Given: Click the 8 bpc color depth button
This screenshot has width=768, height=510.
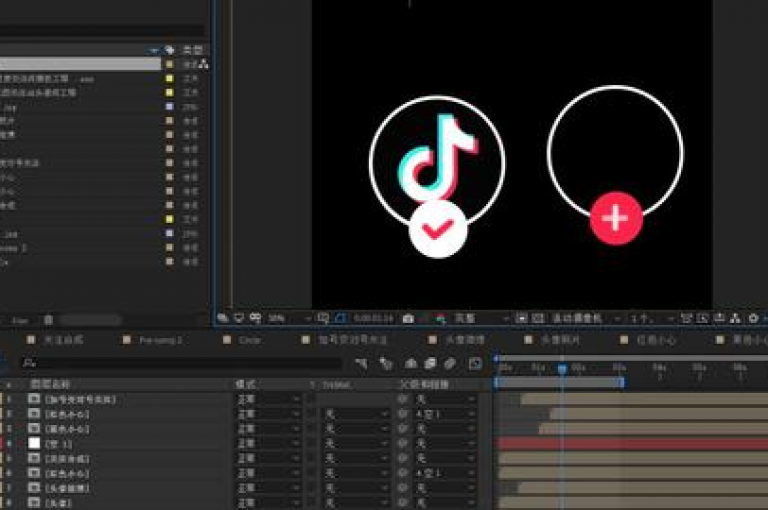Looking at the screenshot, I should (x=20, y=321).
